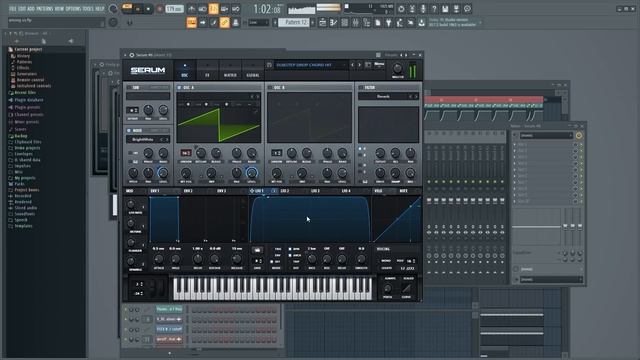The height and width of the screenshot is (360, 640).
Task: Click the hint bar project name field
Action: click(56, 21)
